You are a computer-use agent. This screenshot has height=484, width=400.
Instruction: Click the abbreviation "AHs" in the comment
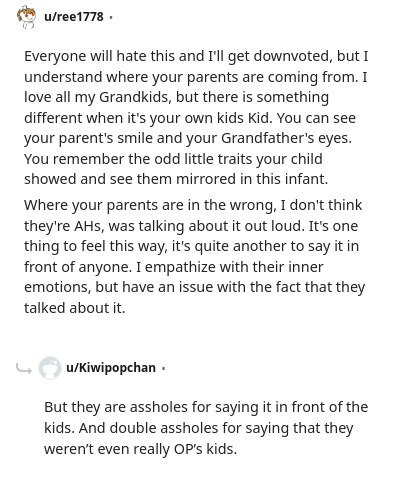click(x=88, y=226)
